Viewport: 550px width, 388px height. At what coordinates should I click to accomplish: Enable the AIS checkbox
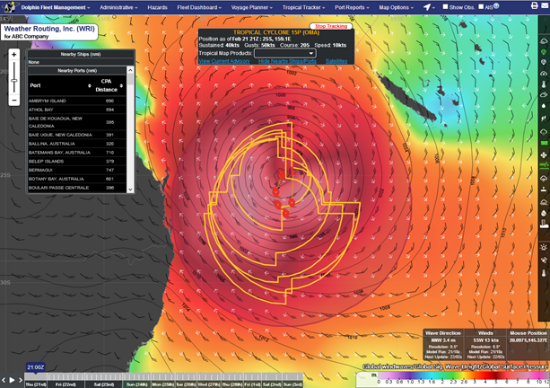481,7
